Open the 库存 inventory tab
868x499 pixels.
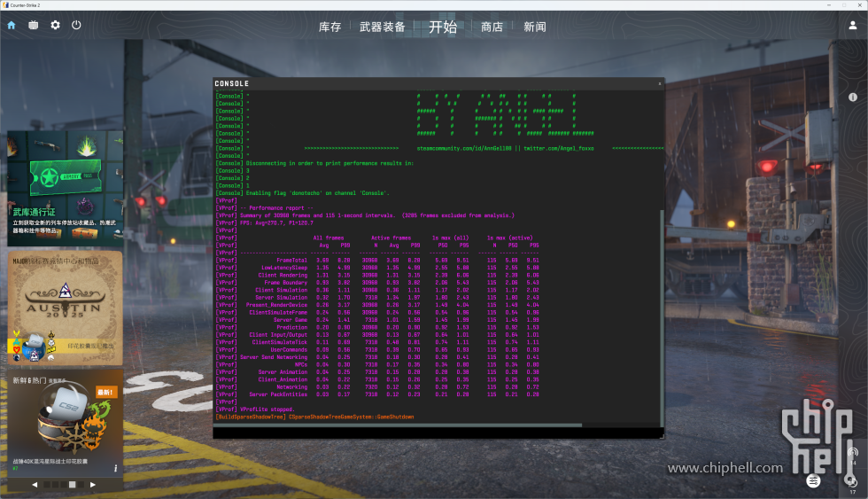click(329, 27)
